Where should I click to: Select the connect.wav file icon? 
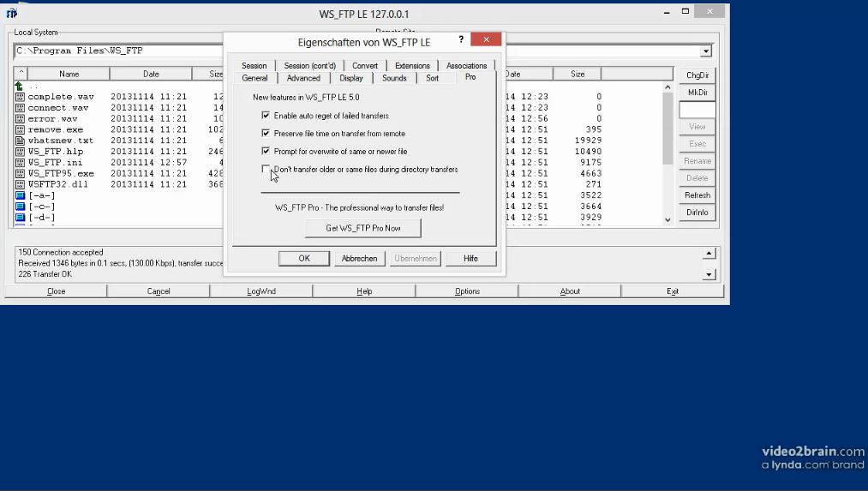pyautogui.click(x=20, y=108)
